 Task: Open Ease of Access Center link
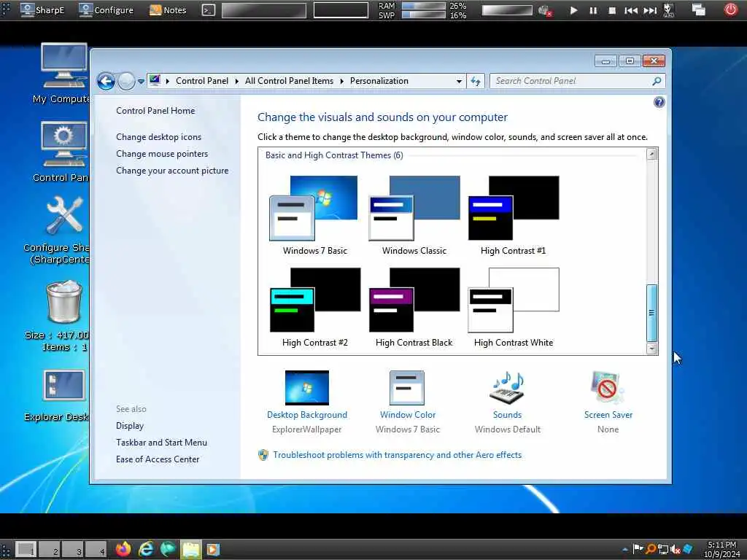point(158,459)
